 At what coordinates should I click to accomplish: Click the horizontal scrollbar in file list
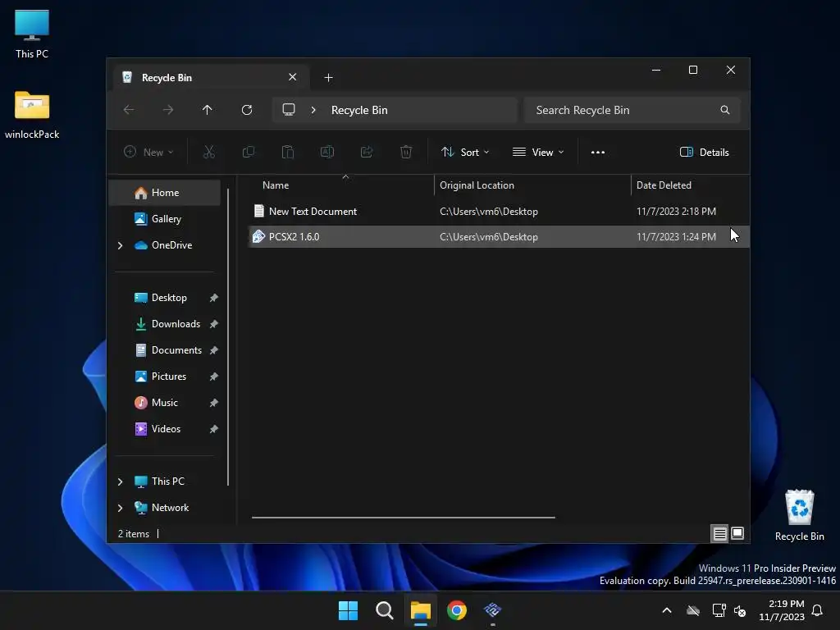click(404, 518)
